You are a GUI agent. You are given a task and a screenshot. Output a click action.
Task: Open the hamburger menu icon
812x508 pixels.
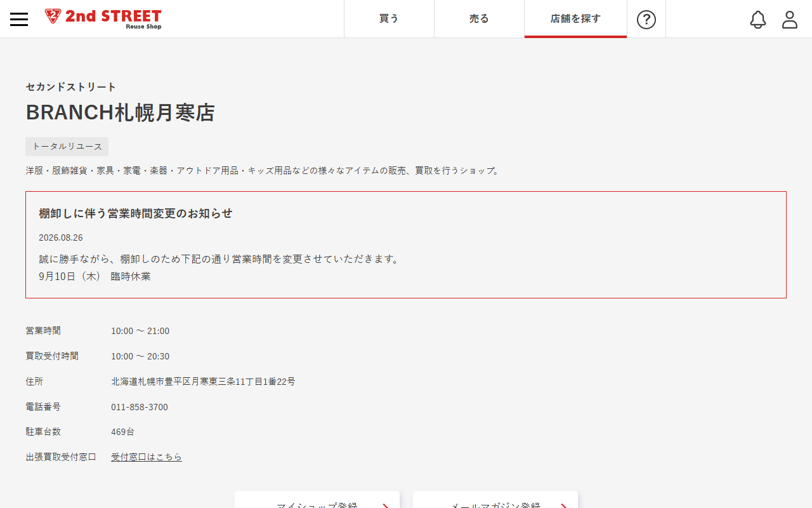point(19,19)
